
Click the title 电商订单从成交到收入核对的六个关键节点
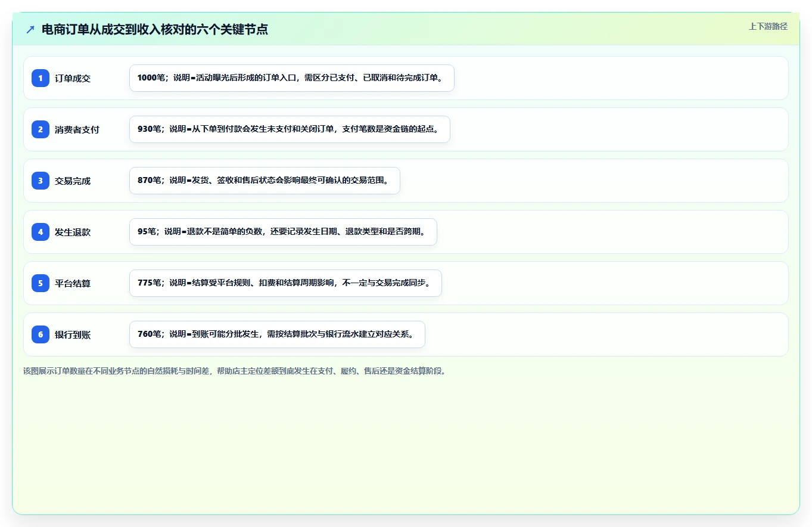coord(155,29)
